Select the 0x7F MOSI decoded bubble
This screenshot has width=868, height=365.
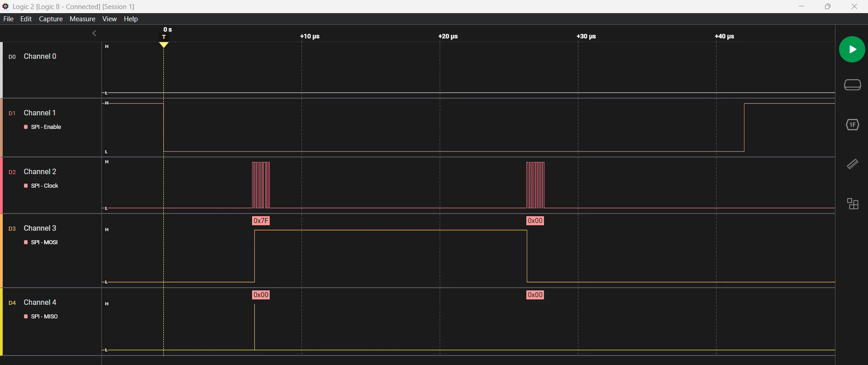[261, 221]
